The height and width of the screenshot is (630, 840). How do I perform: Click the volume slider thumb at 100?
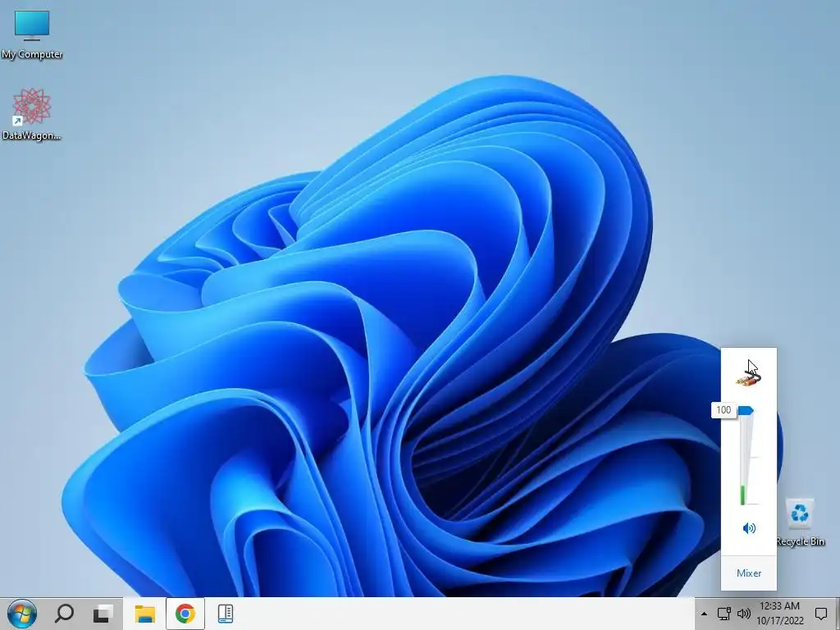(746, 411)
